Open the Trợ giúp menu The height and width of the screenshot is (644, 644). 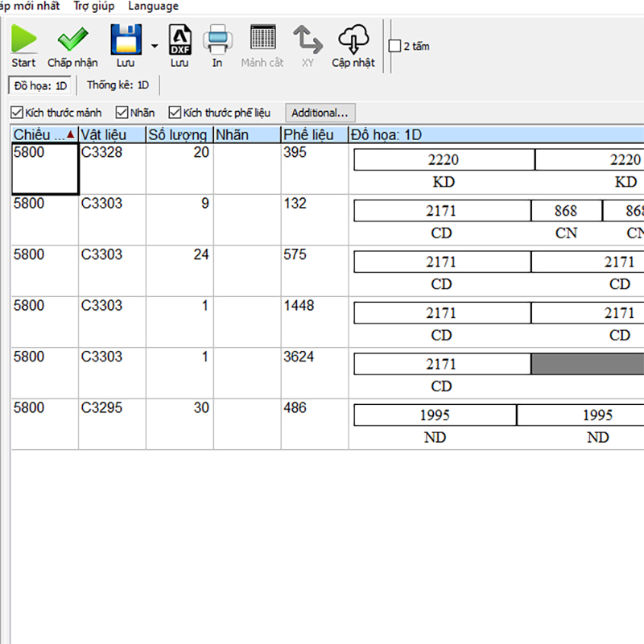[x=94, y=6]
